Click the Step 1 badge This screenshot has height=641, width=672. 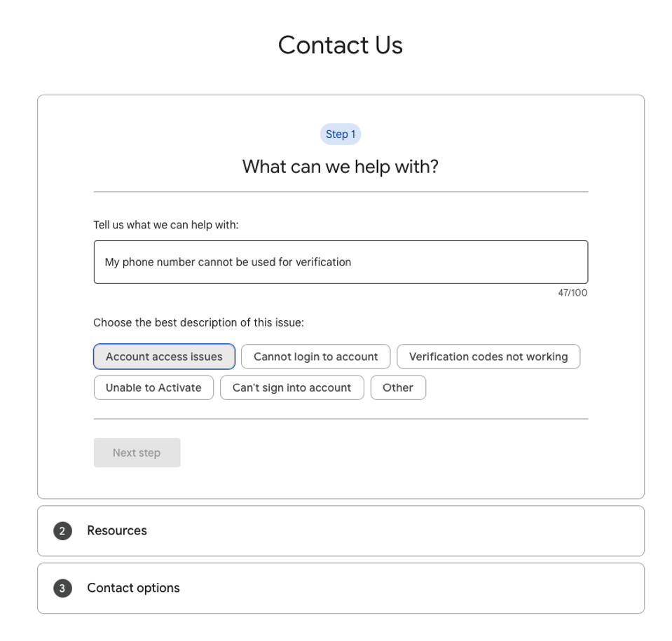pyautogui.click(x=341, y=135)
